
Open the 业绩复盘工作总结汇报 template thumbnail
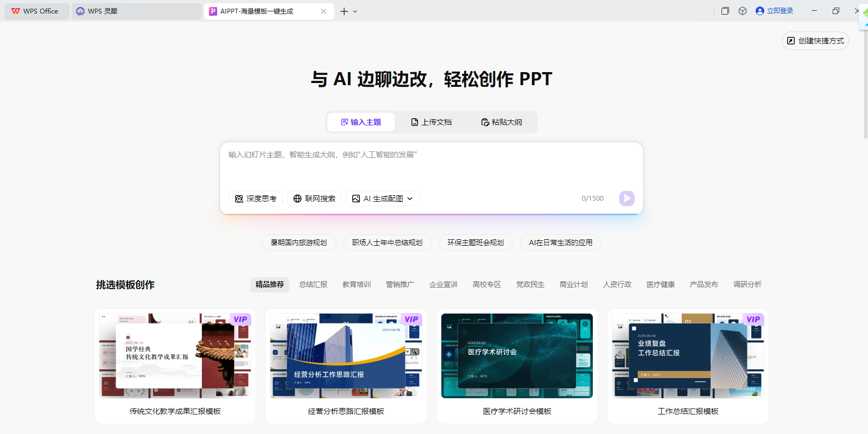click(688, 356)
